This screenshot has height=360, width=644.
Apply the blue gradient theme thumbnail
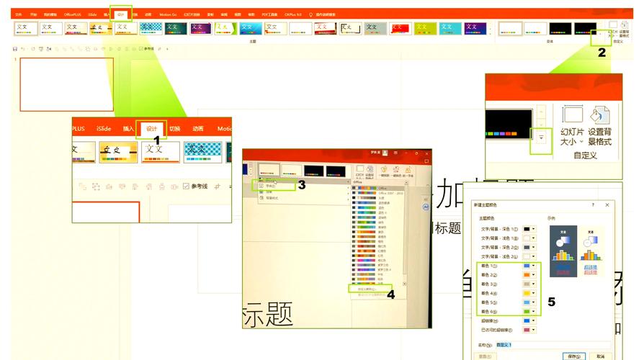click(x=251, y=28)
